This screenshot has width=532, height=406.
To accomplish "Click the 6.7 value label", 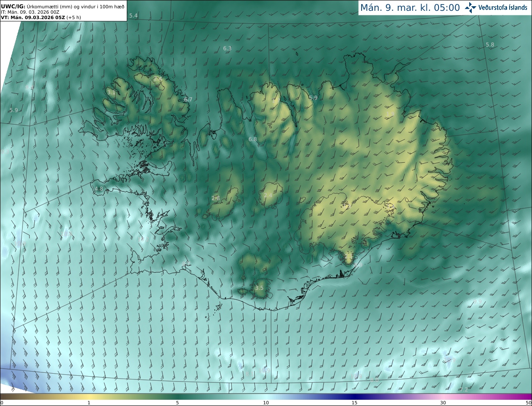I will (188, 99).
